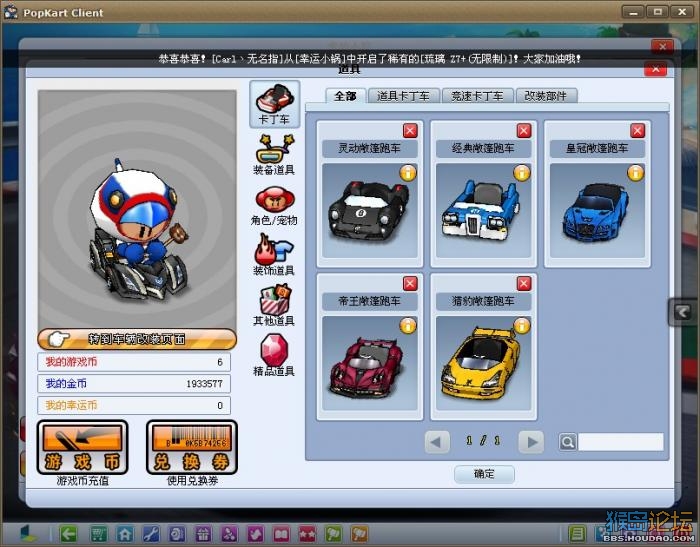Show info for the 皇冠敞篷跑车
This screenshot has width=700, height=547.
click(635, 173)
